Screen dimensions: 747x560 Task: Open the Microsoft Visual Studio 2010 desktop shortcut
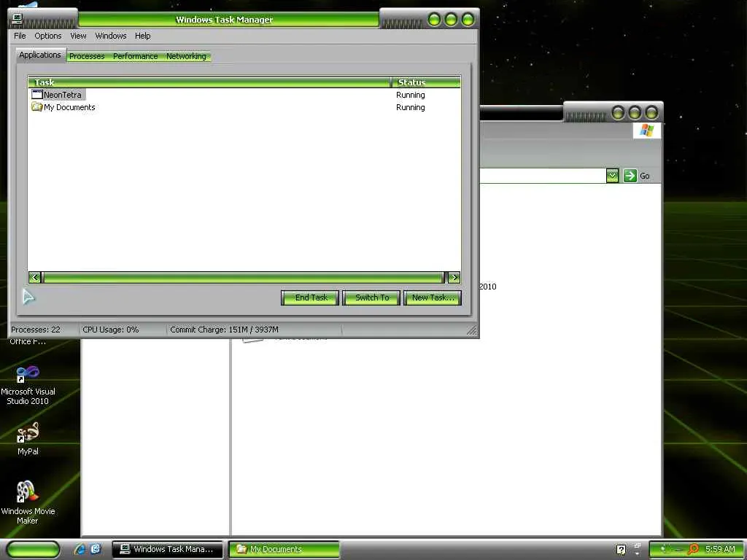click(28, 386)
